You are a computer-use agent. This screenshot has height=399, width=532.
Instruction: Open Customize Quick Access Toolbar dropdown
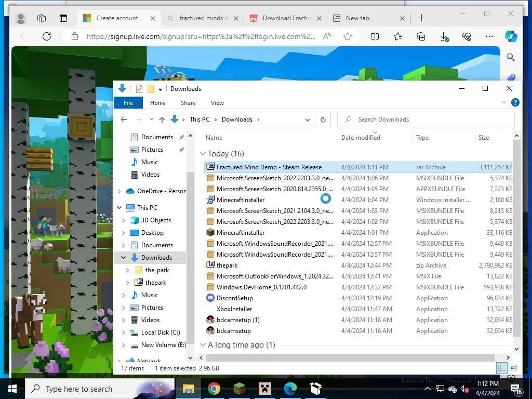(160, 89)
